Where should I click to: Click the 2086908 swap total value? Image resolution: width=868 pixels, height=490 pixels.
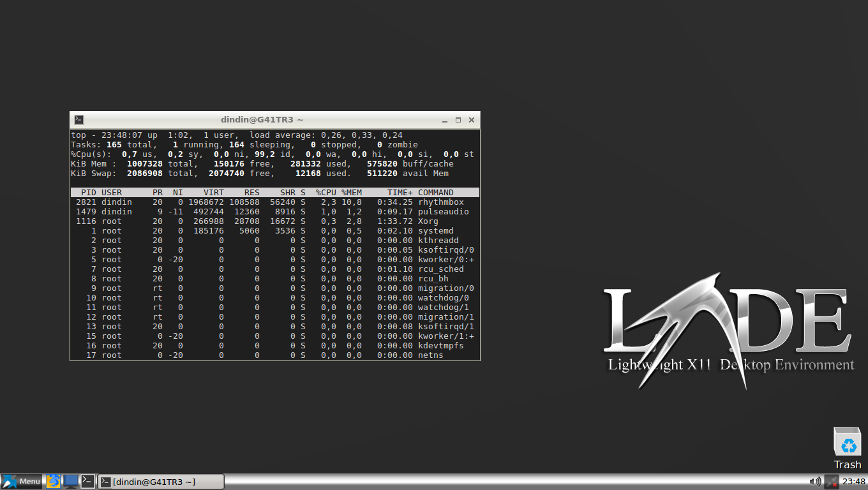pos(145,174)
